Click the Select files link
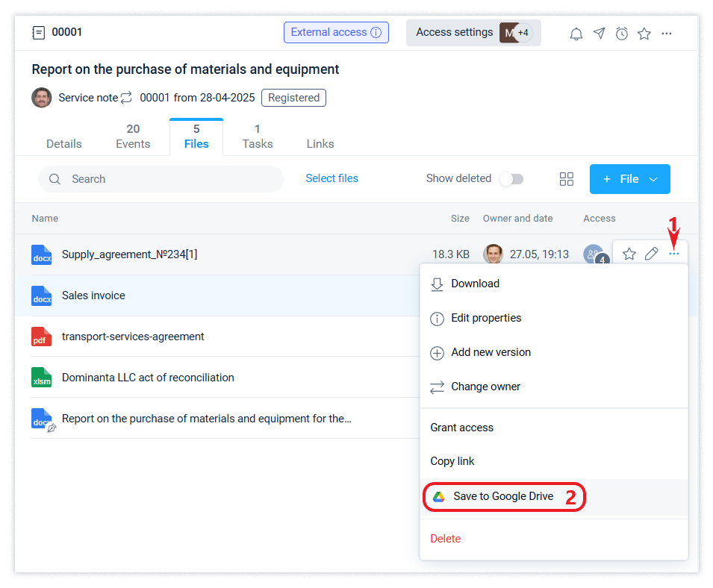This screenshot has height=588, width=713. tap(331, 179)
